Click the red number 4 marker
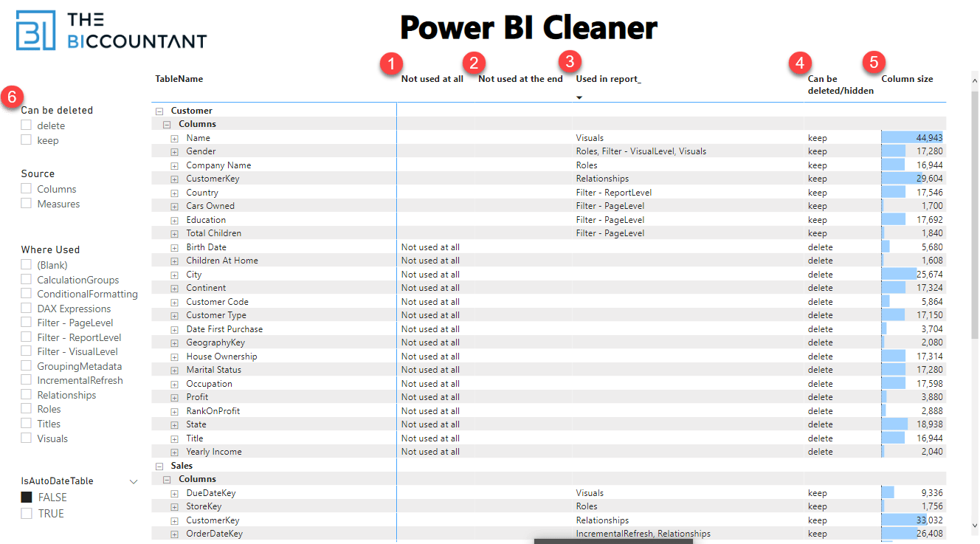 point(800,62)
